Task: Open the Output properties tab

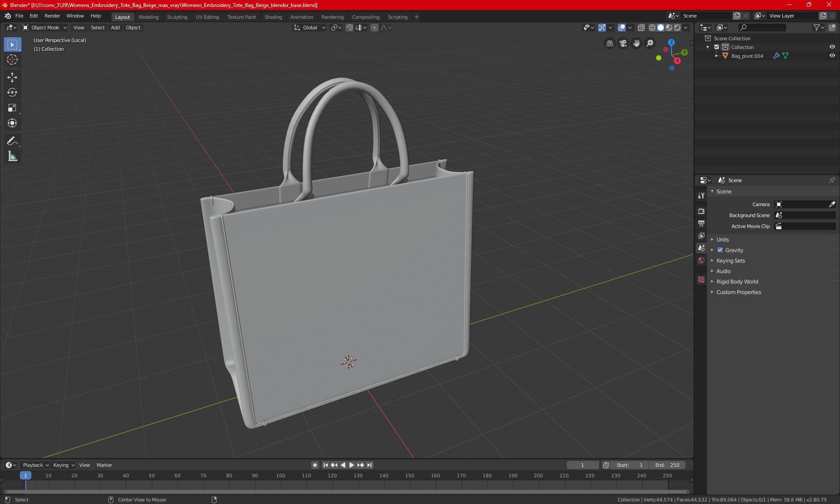Action: 701,224
